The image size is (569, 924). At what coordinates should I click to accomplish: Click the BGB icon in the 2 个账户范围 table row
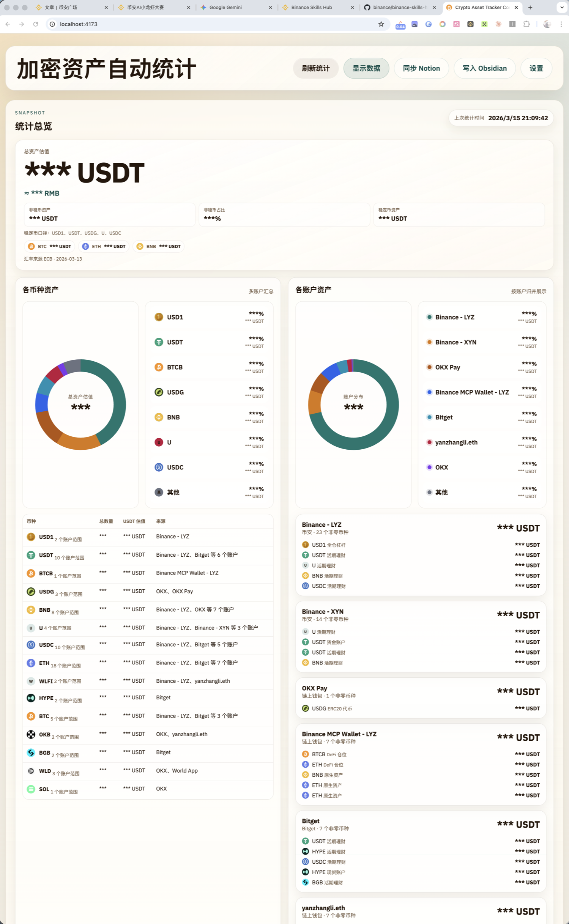[x=31, y=752]
